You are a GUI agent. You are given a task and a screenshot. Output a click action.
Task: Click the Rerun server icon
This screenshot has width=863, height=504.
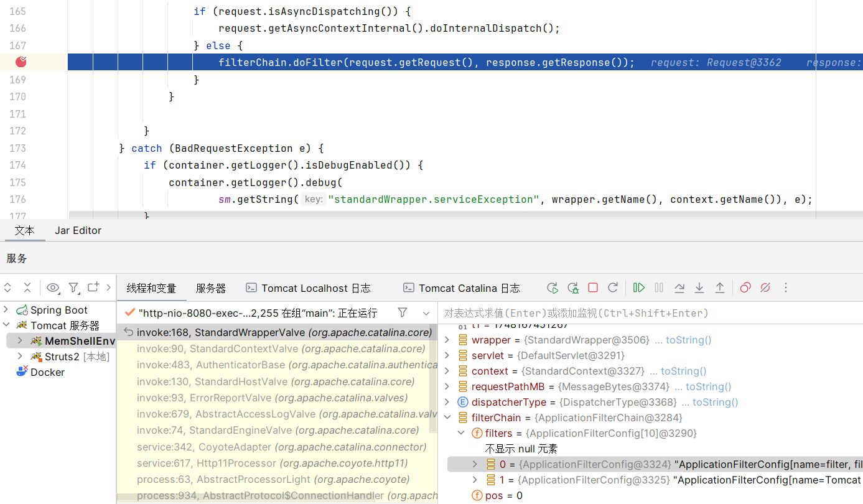click(552, 287)
